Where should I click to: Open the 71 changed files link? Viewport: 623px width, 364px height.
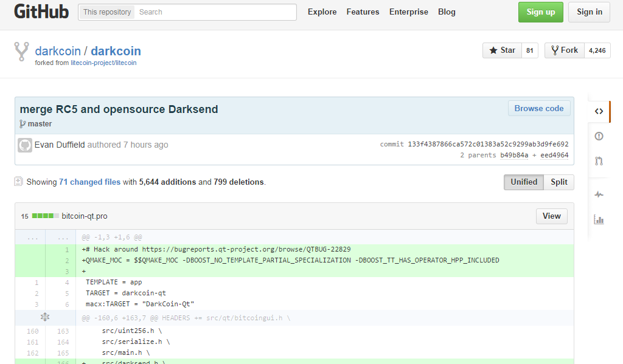pyautogui.click(x=90, y=182)
